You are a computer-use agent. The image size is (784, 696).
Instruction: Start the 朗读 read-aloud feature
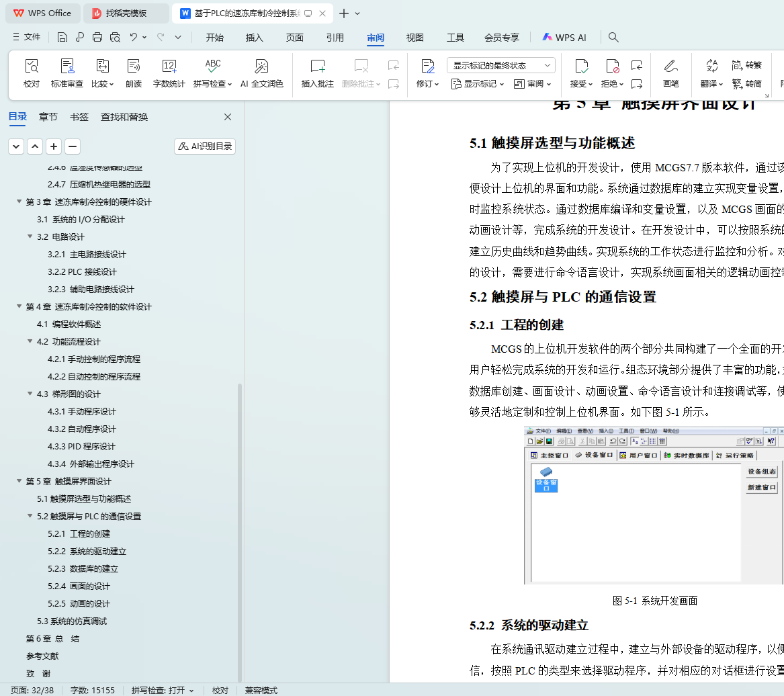tap(134, 73)
